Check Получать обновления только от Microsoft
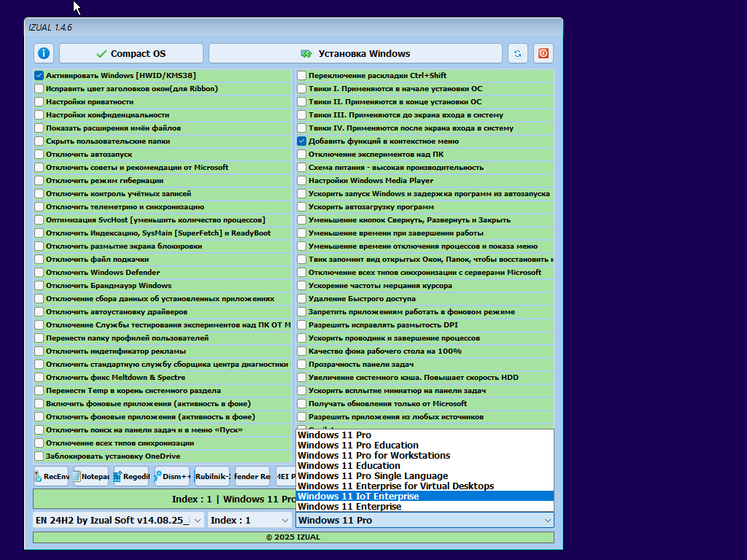 click(301, 403)
